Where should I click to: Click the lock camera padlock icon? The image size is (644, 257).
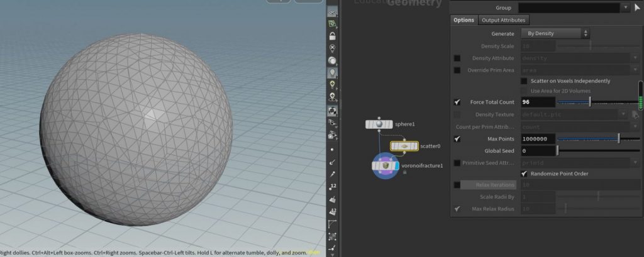pos(332,36)
